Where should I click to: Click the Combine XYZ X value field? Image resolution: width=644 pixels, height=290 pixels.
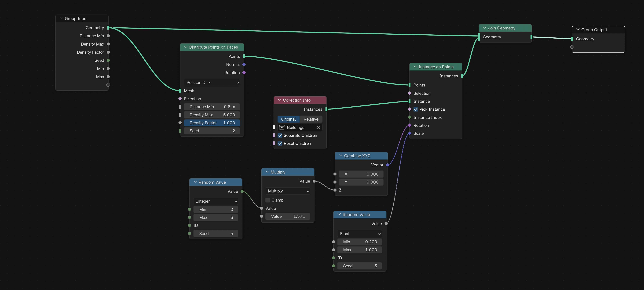pyautogui.click(x=361, y=174)
